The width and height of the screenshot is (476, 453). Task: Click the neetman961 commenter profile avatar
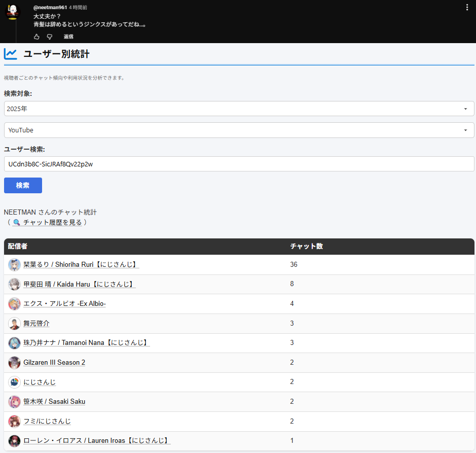click(13, 11)
